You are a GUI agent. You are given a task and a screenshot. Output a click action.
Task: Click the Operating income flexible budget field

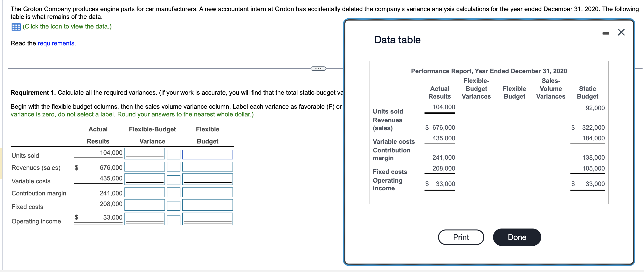pyautogui.click(x=207, y=218)
